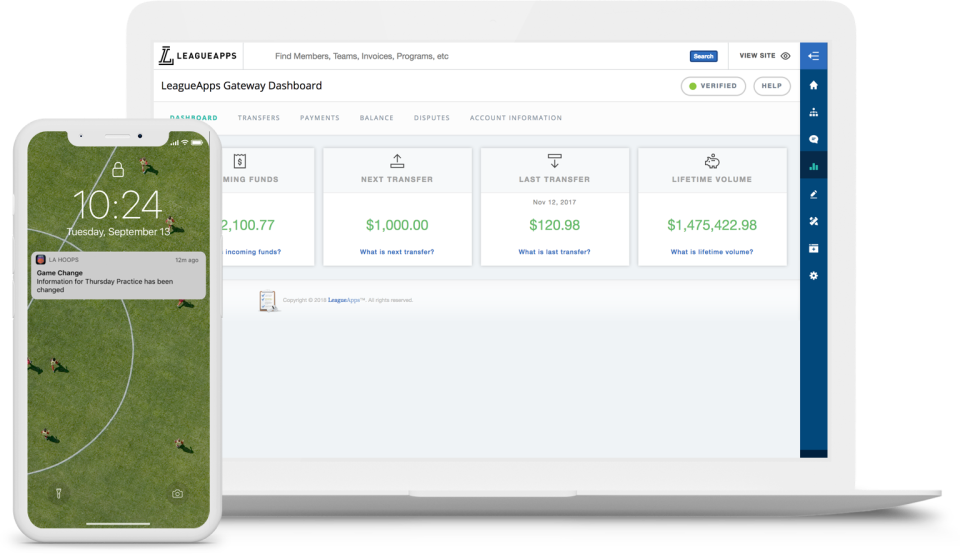Open 'What is lifetime volume?' link
Image resolution: width=960 pixels, height=554 pixels.
coord(711,252)
